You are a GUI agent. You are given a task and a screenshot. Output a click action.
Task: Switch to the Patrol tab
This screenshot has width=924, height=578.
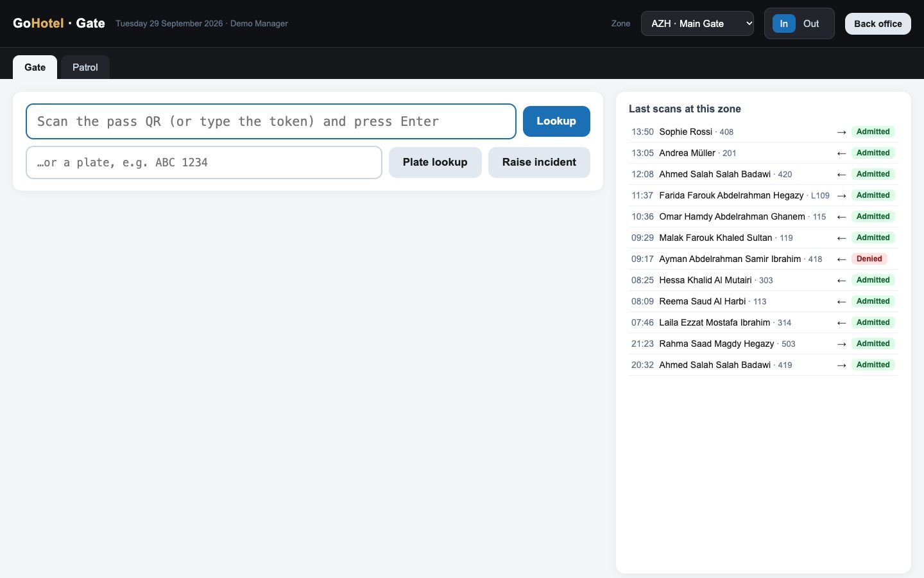point(85,67)
